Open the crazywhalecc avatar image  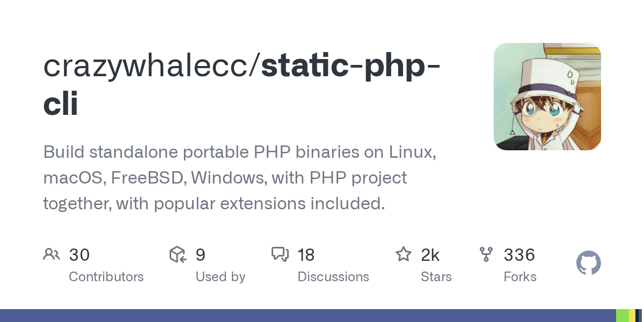tap(547, 97)
